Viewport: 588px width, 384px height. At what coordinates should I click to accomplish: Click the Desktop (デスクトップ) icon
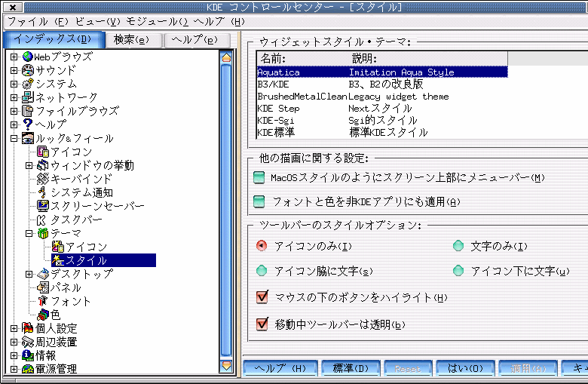(43, 274)
